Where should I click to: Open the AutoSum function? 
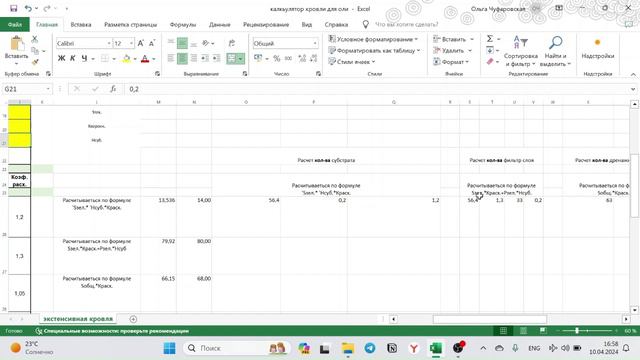pyautogui.click(x=490, y=39)
